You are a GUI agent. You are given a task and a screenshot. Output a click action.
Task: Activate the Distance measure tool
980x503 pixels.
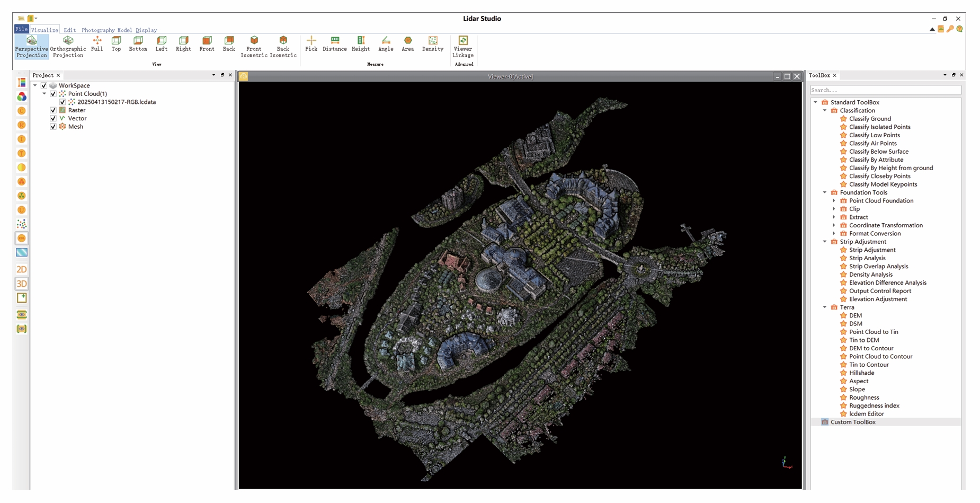click(x=335, y=44)
